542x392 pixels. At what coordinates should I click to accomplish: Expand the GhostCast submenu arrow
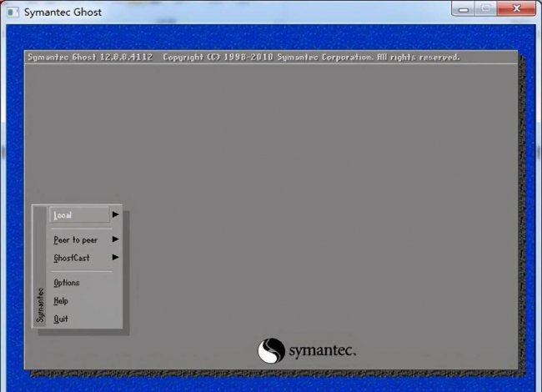[x=115, y=257]
